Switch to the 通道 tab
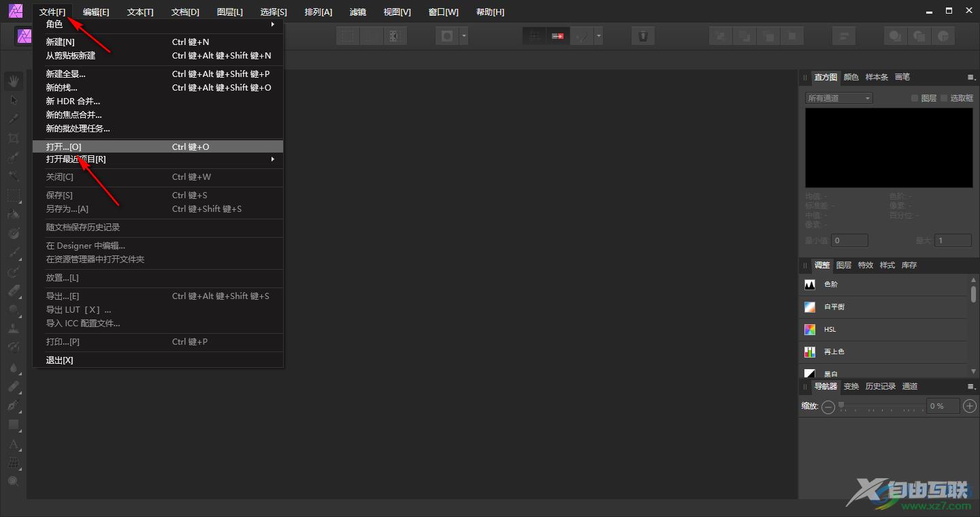Image resolution: width=980 pixels, height=517 pixels. click(x=909, y=386)
